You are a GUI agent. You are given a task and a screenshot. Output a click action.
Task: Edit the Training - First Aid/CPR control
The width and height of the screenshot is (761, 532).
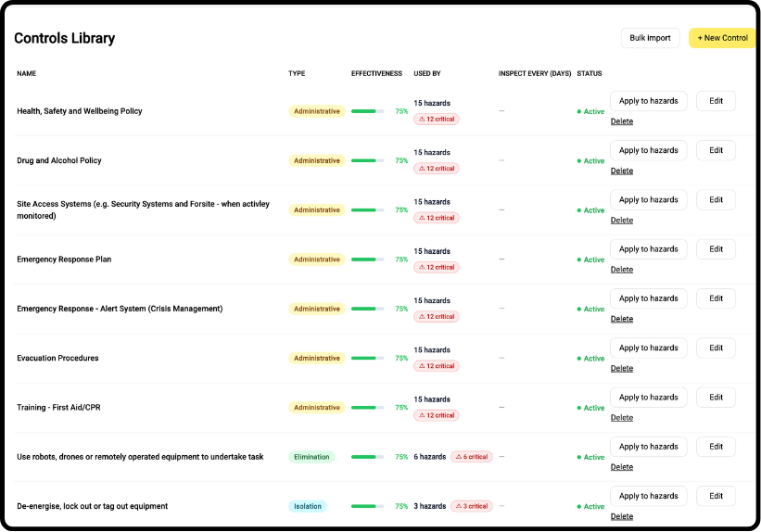click(716, 398)
